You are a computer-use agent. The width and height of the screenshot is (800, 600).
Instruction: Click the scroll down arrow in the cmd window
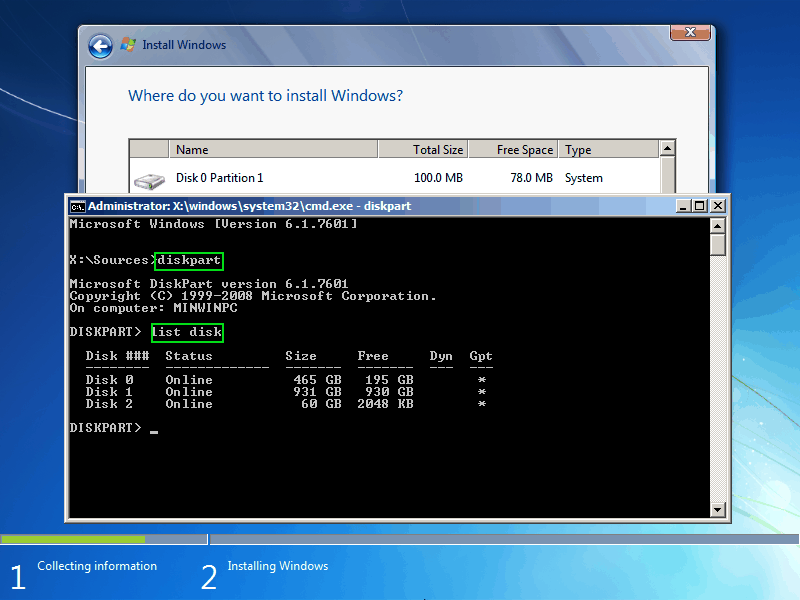716,509
